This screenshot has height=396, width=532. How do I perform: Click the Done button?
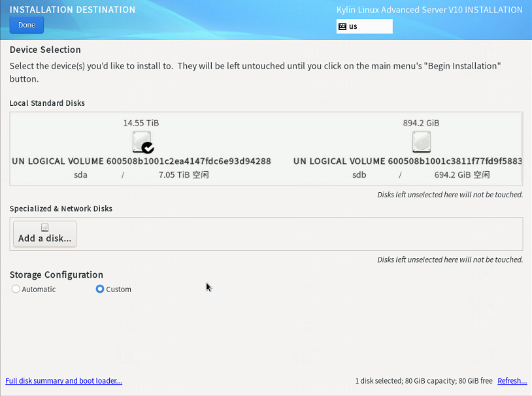click(x=26, y=25)
